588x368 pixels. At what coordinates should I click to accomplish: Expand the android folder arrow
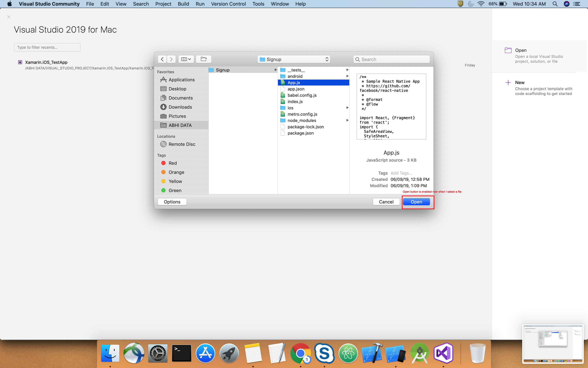(347, 76)
